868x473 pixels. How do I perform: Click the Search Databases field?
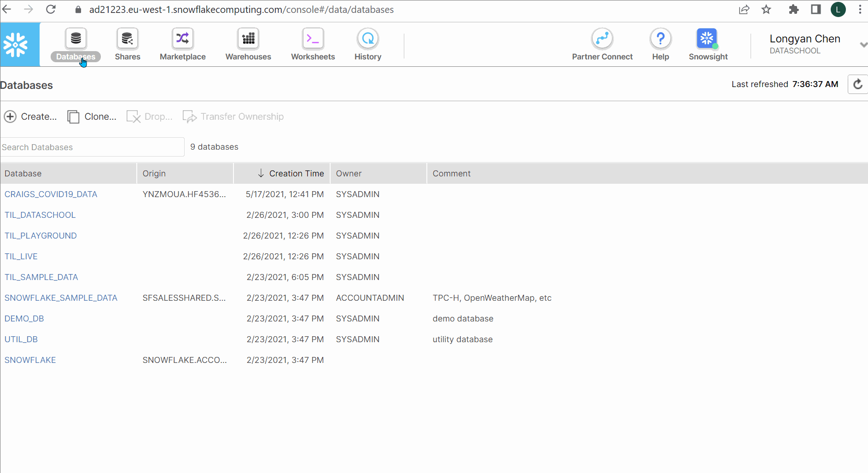92,147
